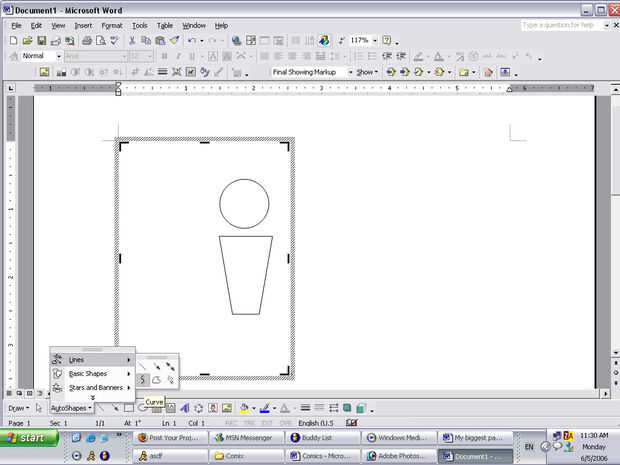620x465 pixels.
Task: Click the Select Objects arrow tool
Action: [x=39, y=408]
